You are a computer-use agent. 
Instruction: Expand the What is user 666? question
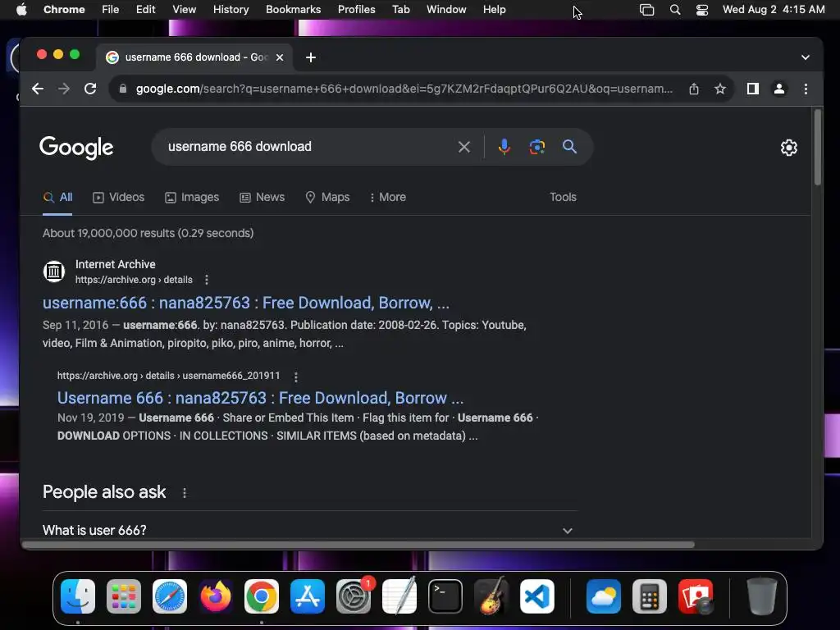point(309,531)
